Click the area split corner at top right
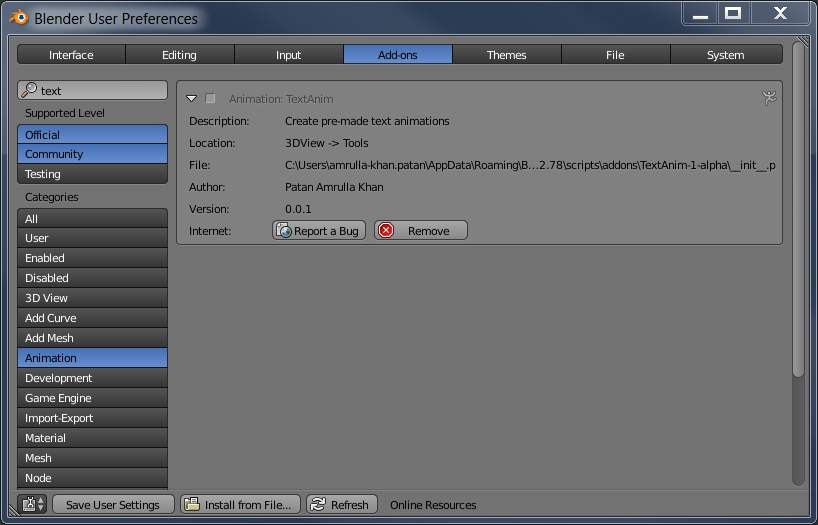Image resolution: width=818 pixels, height=525 pixels. tap(803, 42)
